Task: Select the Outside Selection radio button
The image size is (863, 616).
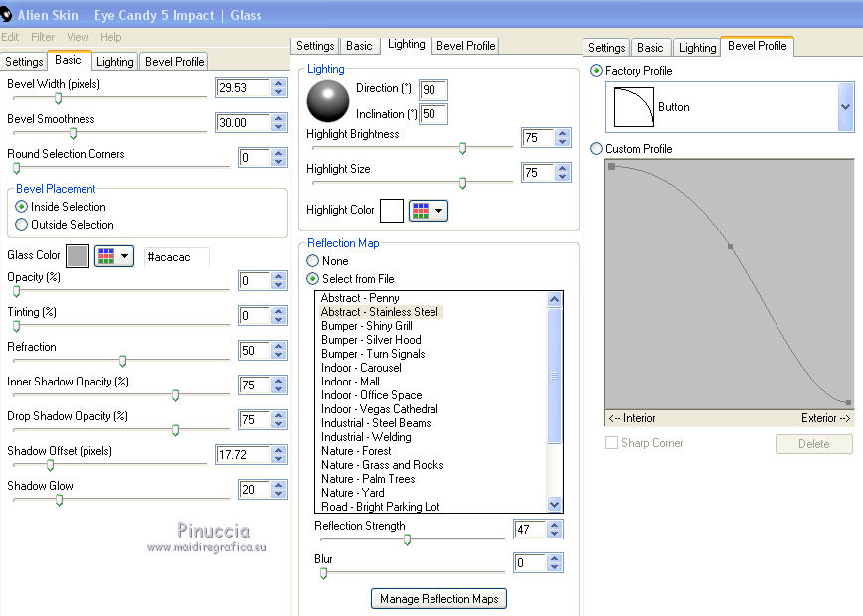Action: (x=22, y=225)
